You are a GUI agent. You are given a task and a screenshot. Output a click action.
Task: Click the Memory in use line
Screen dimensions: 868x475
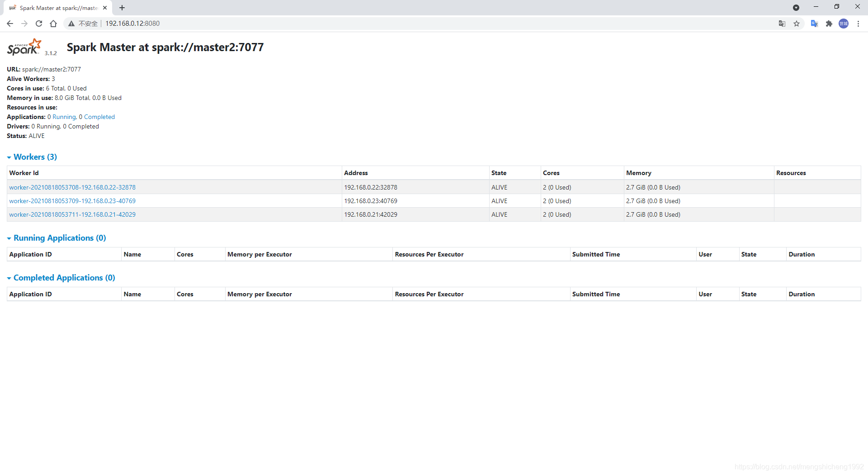click(64, 98)
